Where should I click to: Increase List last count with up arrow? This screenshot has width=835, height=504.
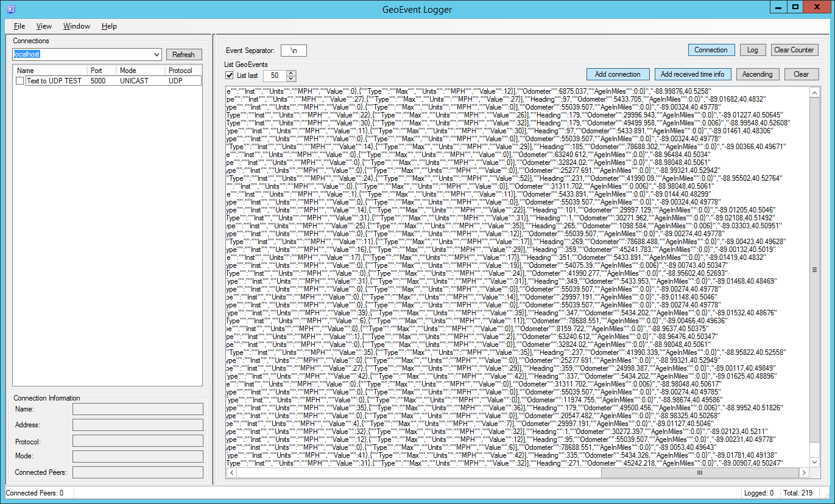click(291, 72)
